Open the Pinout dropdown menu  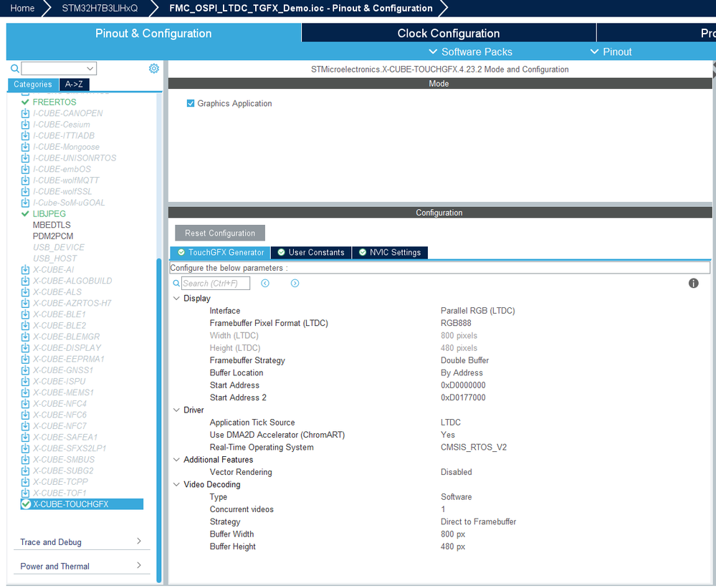[611, 52]
